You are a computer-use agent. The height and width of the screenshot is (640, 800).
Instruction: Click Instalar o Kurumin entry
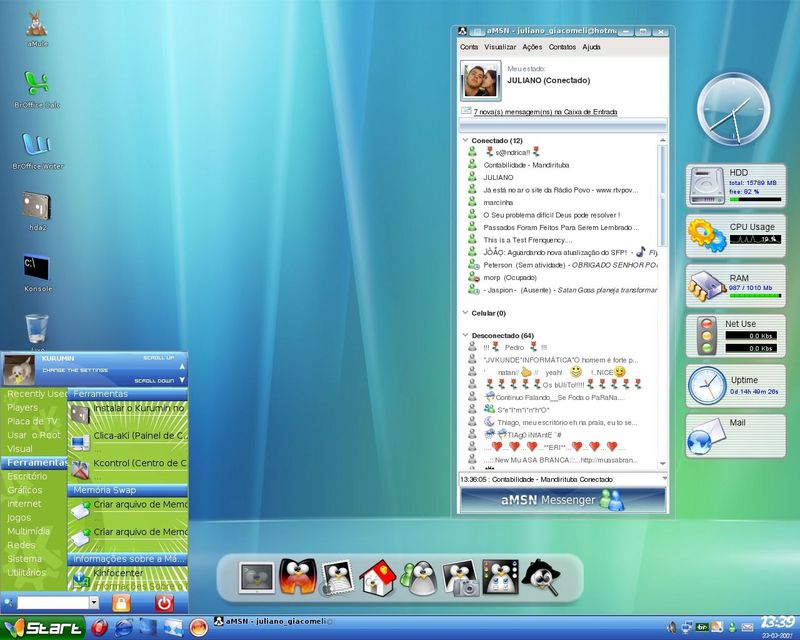tap(128, 413)
